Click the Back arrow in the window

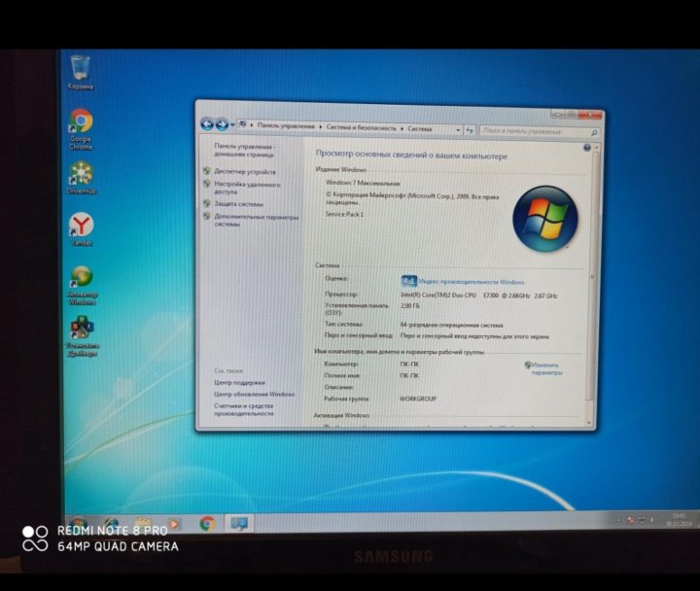pyautogui.click(x=207, y=124)
